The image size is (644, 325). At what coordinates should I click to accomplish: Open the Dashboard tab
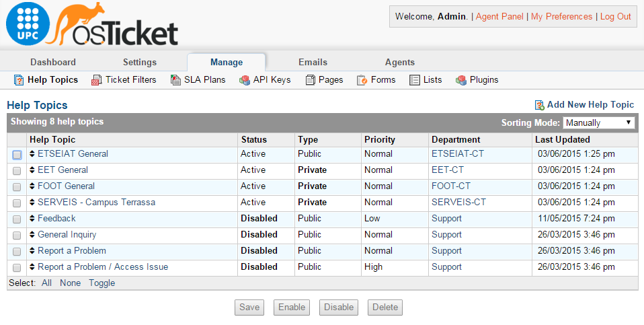coord(53,63)
